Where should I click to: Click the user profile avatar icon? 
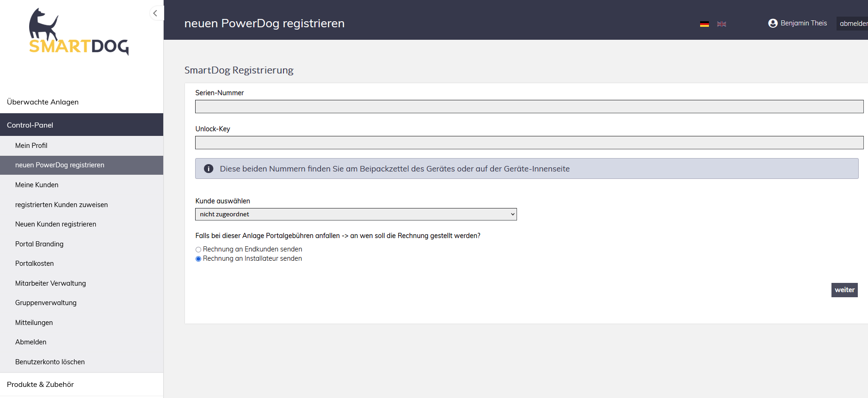click(x=773, y=23)
